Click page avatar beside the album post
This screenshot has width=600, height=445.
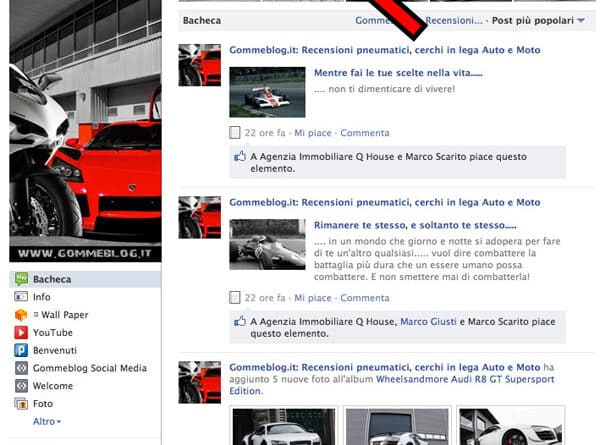199,382
